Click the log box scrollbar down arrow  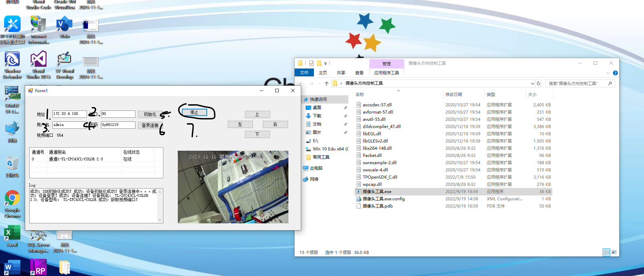[x=160, y=220]
